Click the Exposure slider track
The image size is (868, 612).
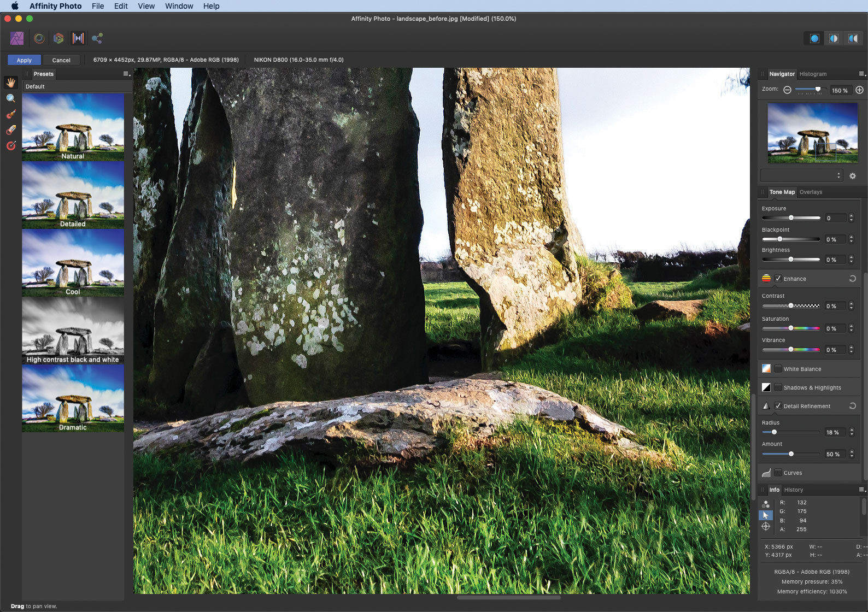pyautogui.click(x=791, y=218)
